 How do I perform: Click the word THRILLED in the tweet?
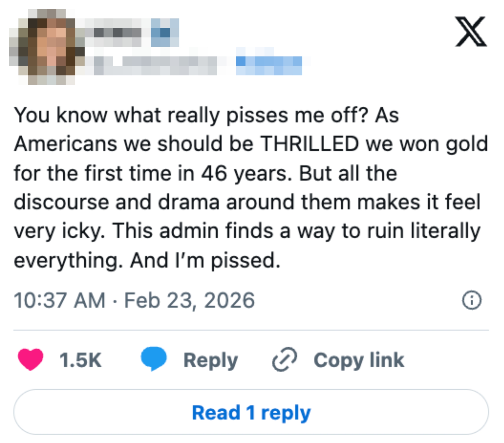pyautogui.click(x=309, y=144)
